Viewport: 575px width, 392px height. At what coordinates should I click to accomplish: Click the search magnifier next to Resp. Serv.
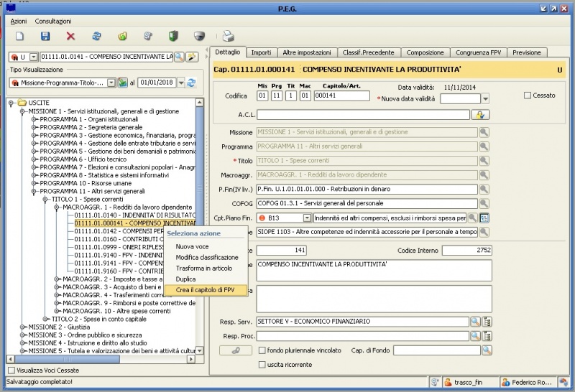(x=474, y=321)
